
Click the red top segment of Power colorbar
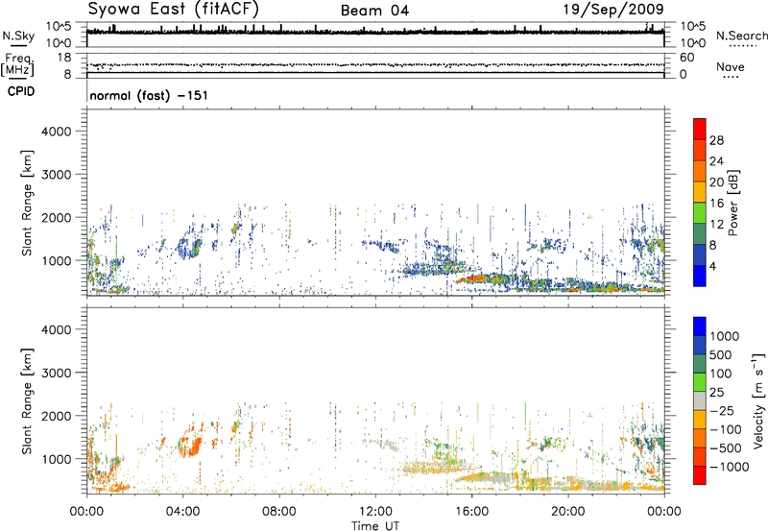tap(700, 129)
